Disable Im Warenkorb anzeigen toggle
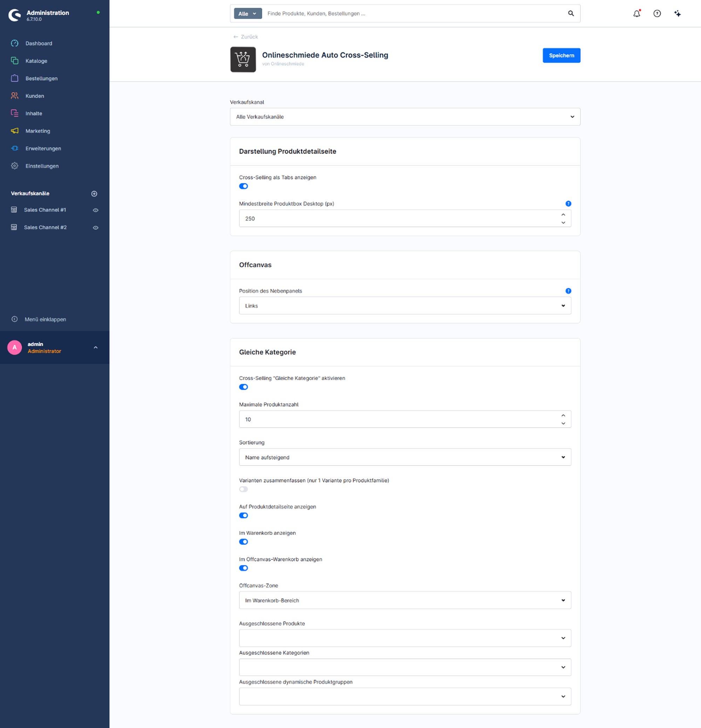 (x=243, y=542)
